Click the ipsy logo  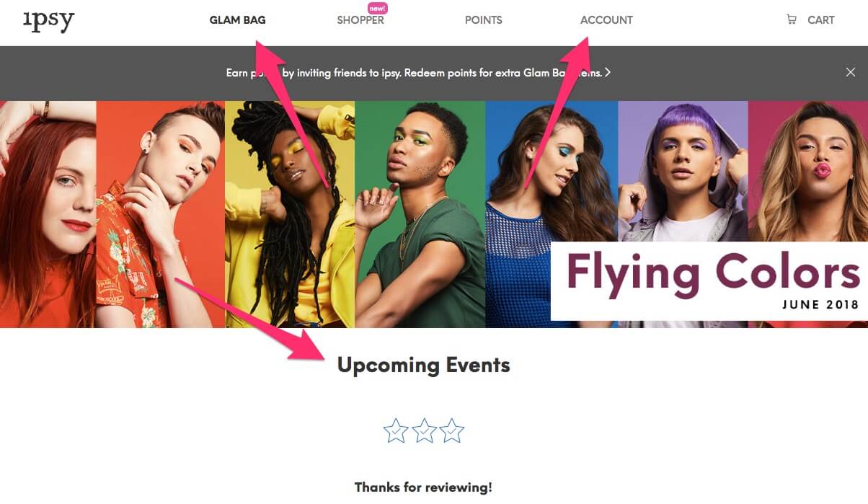tap(48, 21)
